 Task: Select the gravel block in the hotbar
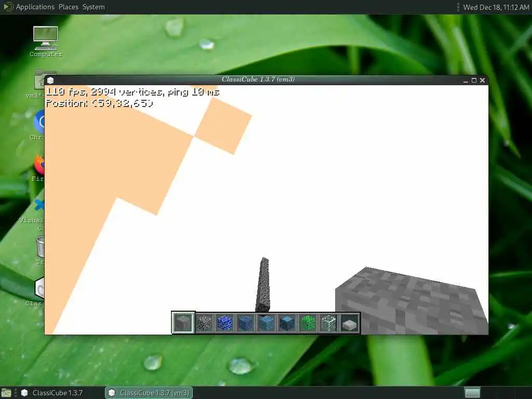(204, 323)
